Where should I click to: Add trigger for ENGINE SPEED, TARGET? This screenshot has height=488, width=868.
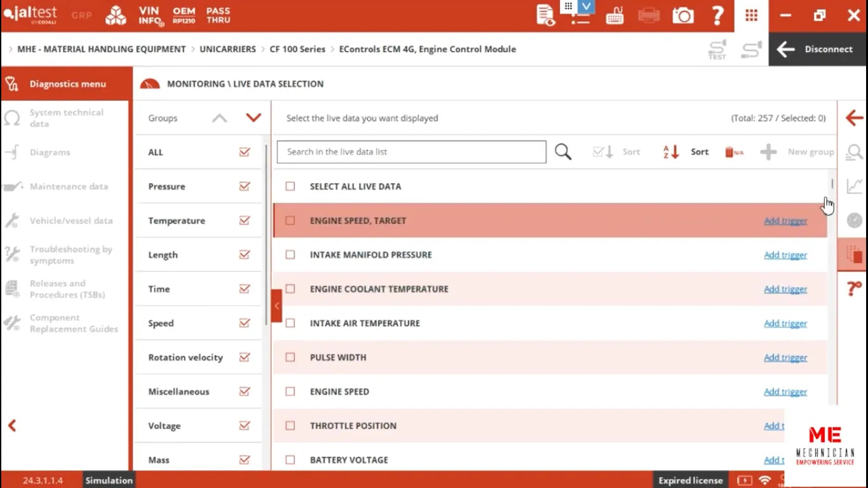[x=785, y=220]
